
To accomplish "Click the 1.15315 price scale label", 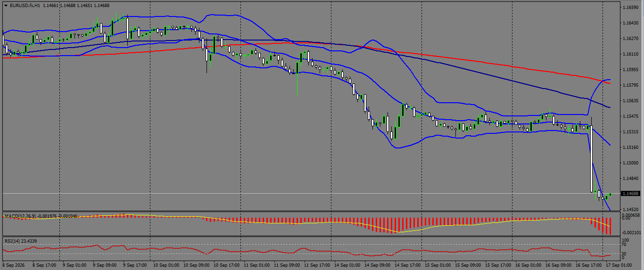I will (x=630, y=132).
